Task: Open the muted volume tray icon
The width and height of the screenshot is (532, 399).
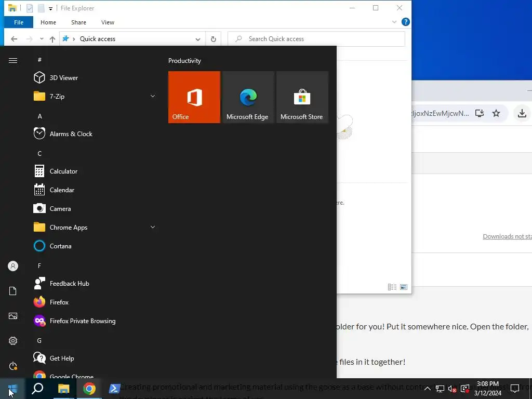Action: tap(452, 389)
